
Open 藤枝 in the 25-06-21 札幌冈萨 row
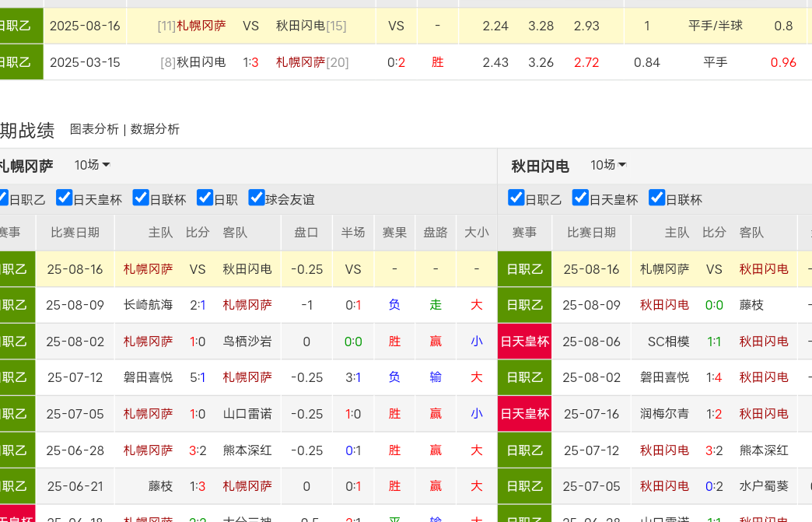pos(160,486)
